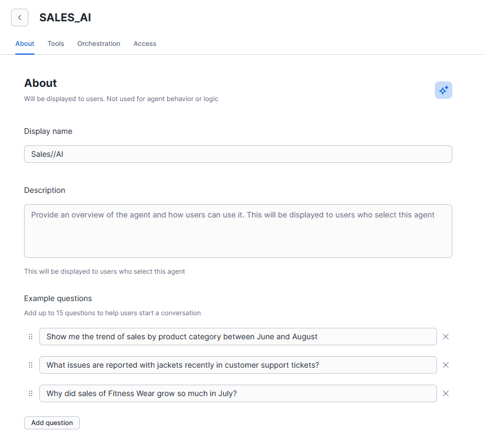Click the SALES_AI page title

(x=65, y=17)
